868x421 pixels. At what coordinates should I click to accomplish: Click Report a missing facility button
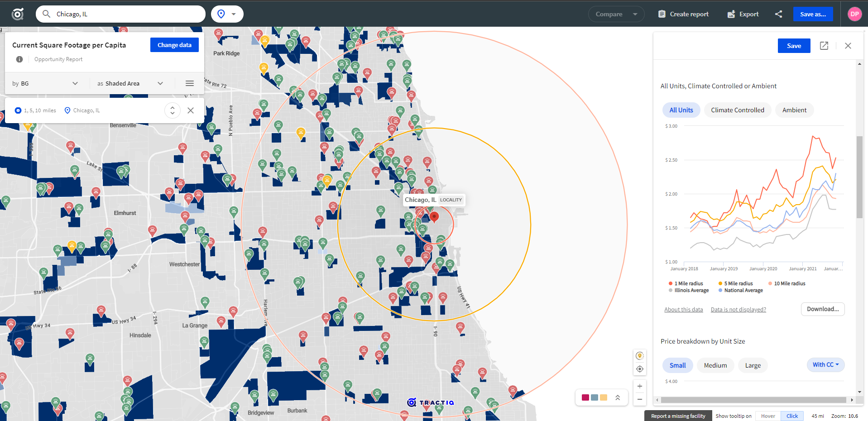pyautogui.click(x=678, y=416)
